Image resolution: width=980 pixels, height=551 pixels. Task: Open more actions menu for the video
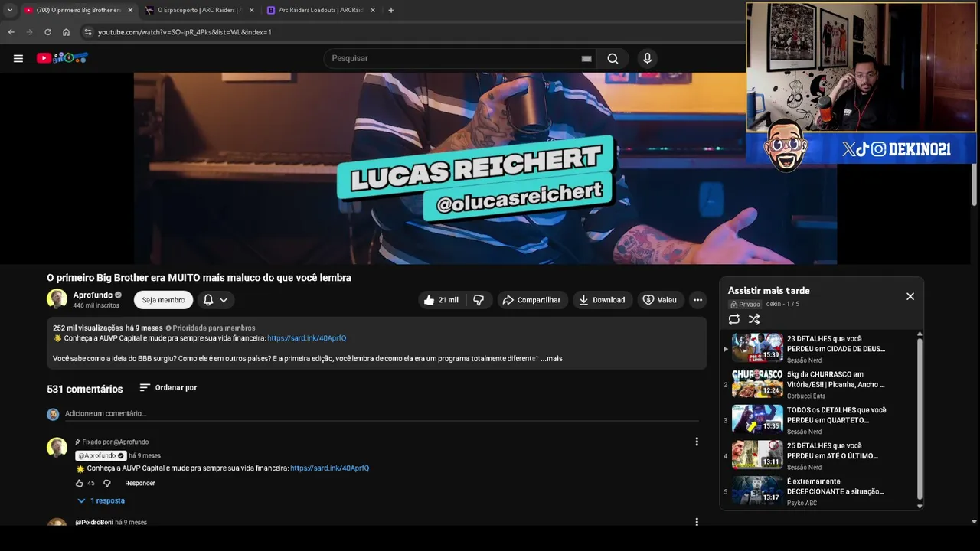pyautogui.click(x=697, y=300)
